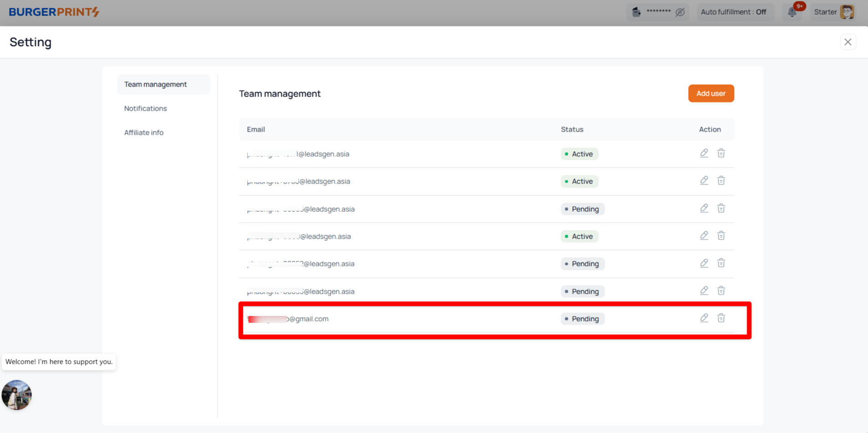Click the Add user button

click(710, 93)
